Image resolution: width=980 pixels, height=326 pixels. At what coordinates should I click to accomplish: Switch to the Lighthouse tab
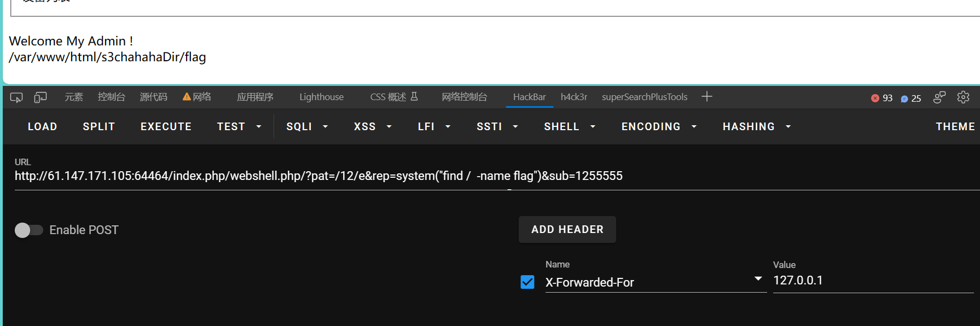[x=322, y=97]
